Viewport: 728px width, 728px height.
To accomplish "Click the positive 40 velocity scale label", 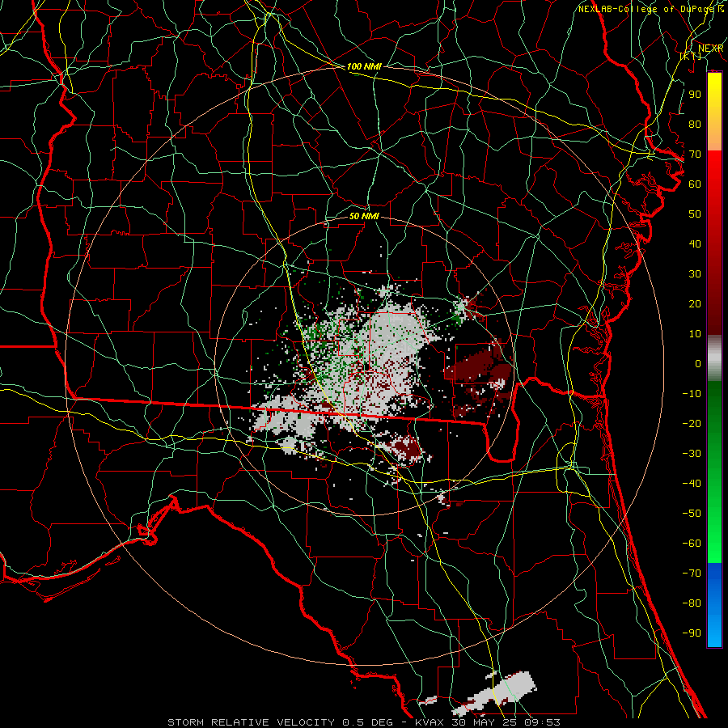I will coord(695,243).
